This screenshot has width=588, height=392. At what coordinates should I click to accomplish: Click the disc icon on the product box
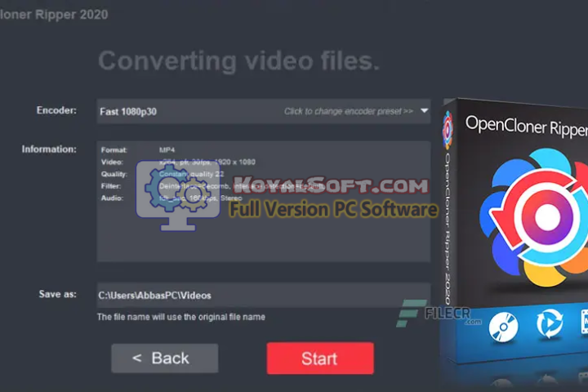(503, 327)
